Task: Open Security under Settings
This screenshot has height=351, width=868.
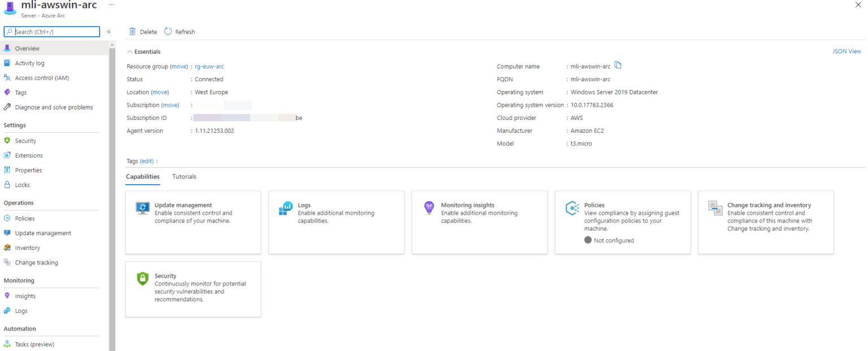Action: point(26,140)
